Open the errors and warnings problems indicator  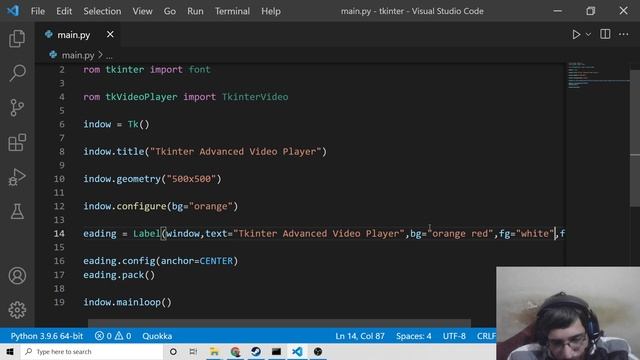coord(113,336)
